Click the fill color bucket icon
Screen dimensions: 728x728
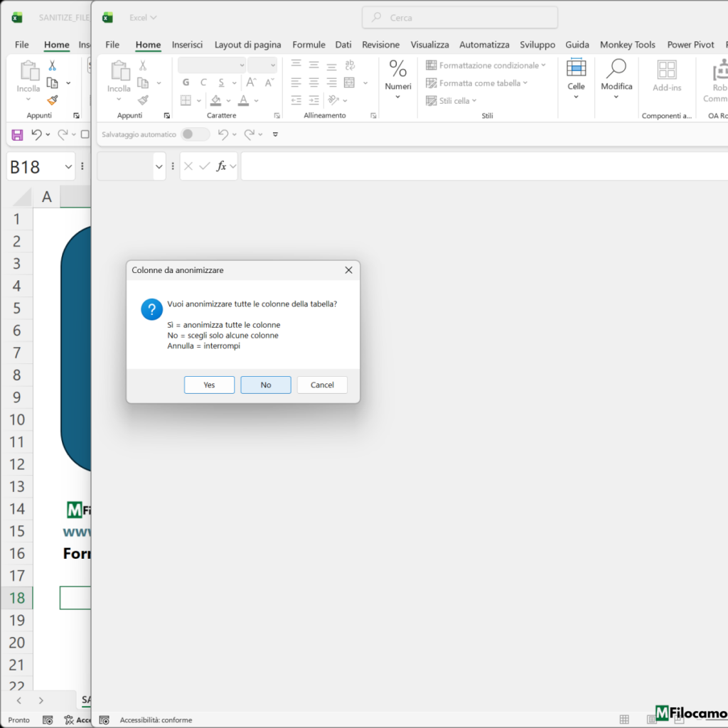[x=216, y=100]
